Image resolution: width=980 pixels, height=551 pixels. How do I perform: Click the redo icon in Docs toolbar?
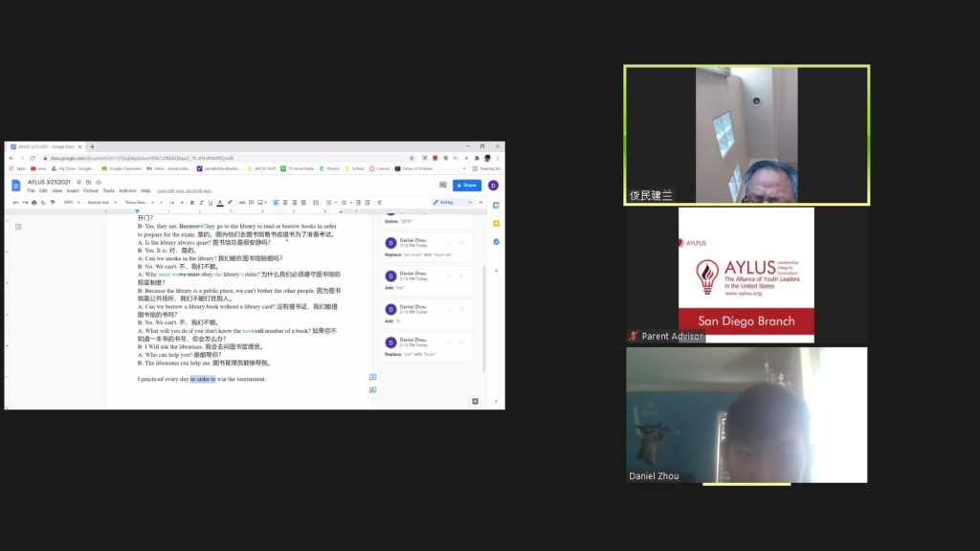(x=25, y=203)
